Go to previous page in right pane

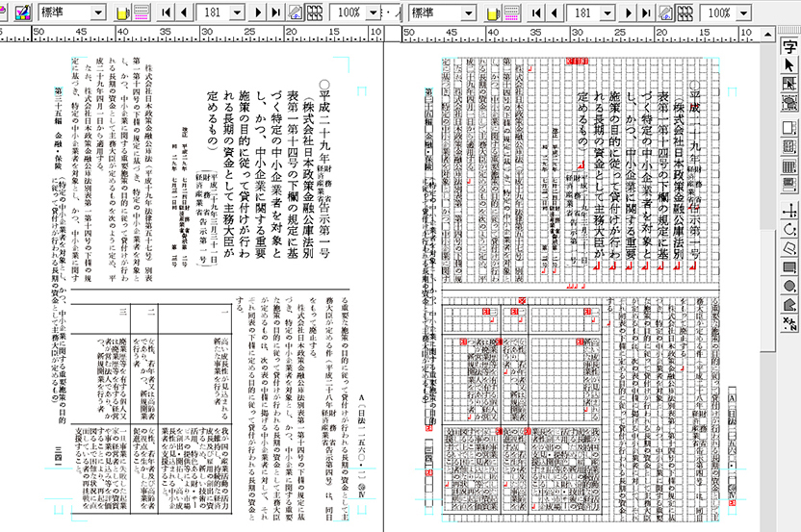coord(555,13)
